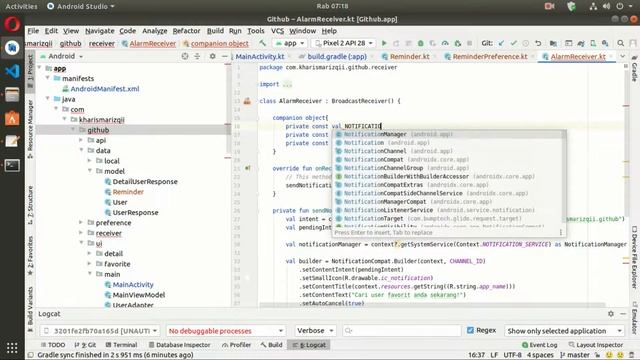Click the collapse all icon in Project panel

[x=197, y=56]
